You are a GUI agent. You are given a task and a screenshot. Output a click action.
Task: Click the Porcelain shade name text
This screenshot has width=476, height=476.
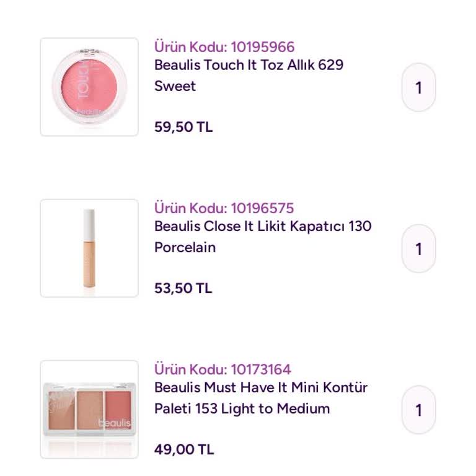(x=185, y=247)
